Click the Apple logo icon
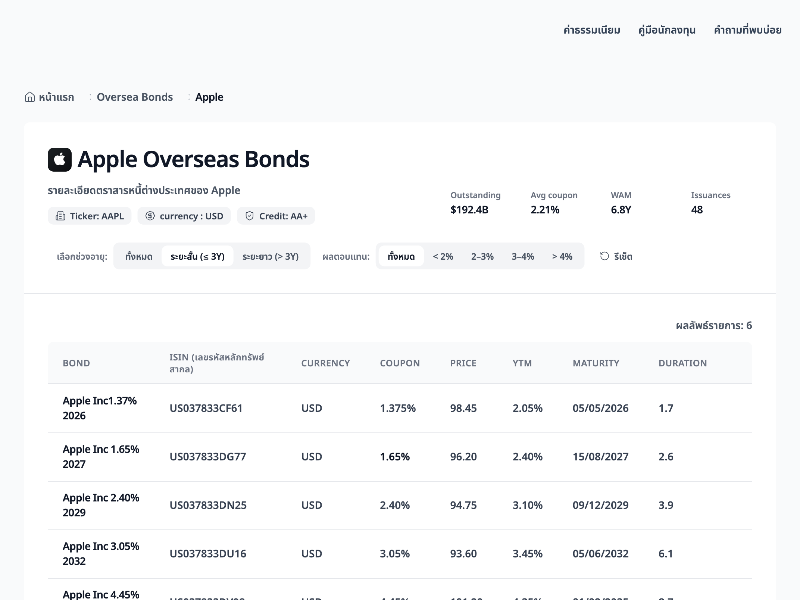800x600 pixels. 60,160
